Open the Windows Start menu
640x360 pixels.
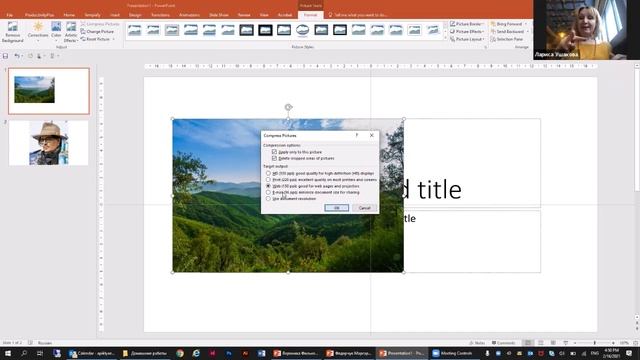point(7,353)
